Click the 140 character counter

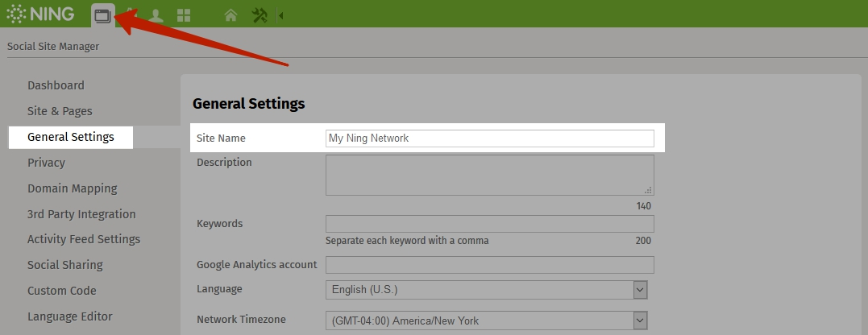tap(643, 205)
